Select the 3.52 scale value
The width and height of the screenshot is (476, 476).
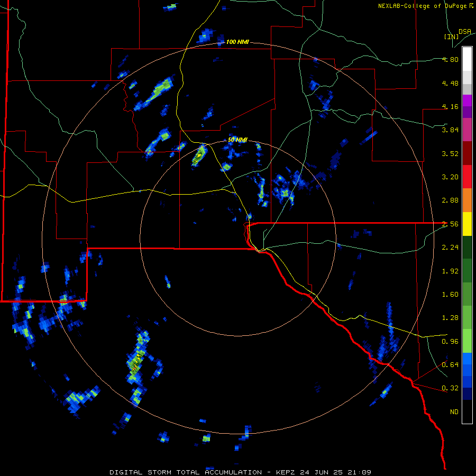[450, 153]
